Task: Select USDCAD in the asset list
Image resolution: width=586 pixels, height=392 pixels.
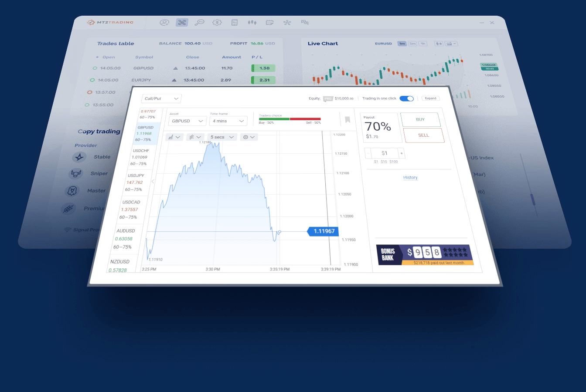Action: tap(130, 209)
